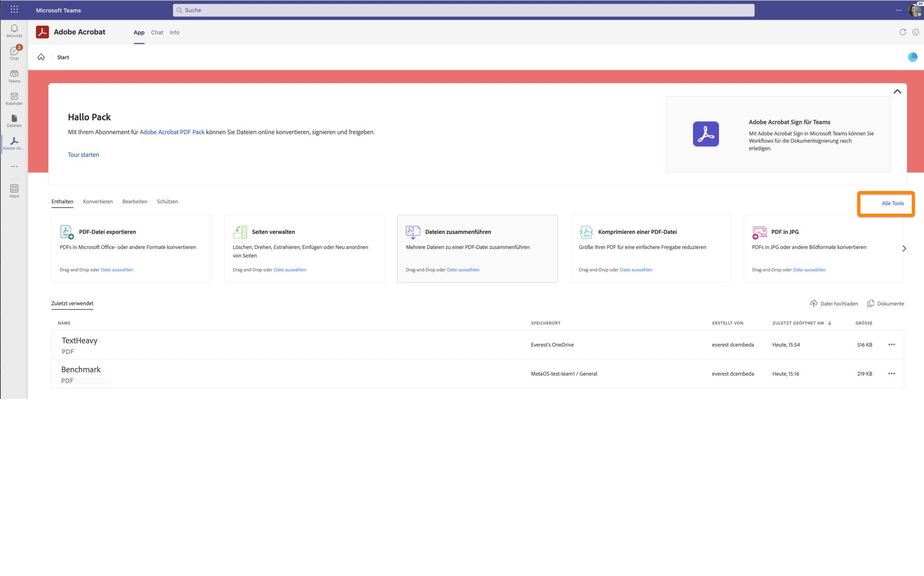Click the Komprimieren einer PDF-Datei icon
This screenshot has height=576, width=924.
586,232
